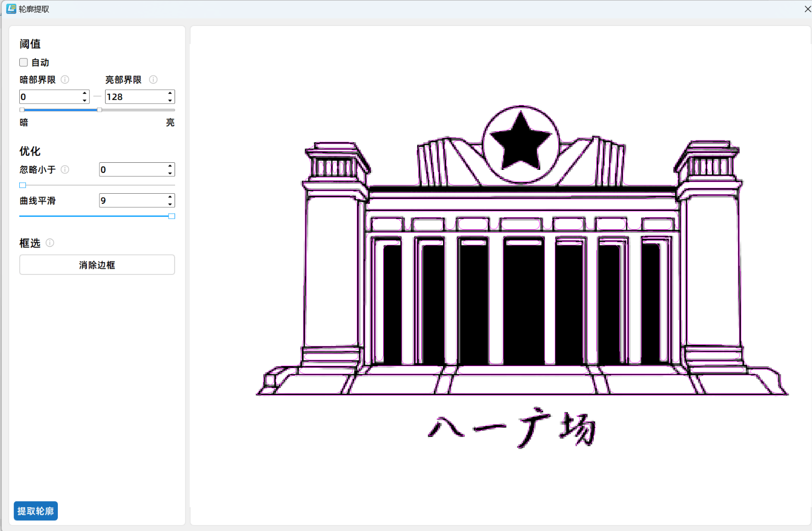The height and width of the screenshot is (531, 812).
Task: Enable the 自动 threshold checkbox
Action: [23, 62]
